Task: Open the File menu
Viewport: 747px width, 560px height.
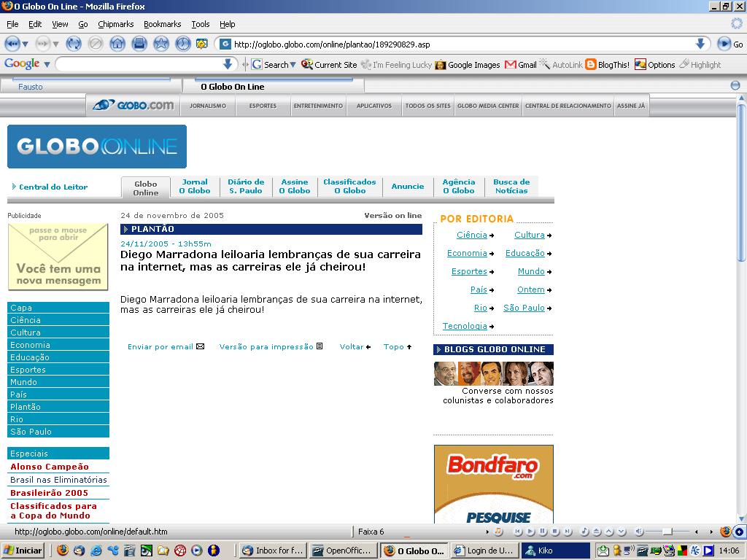Action: click(12, 24)
